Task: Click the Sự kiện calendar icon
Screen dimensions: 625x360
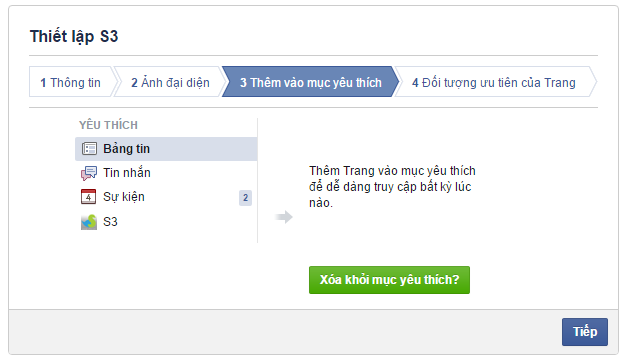Action: click(x=88, y=197)
